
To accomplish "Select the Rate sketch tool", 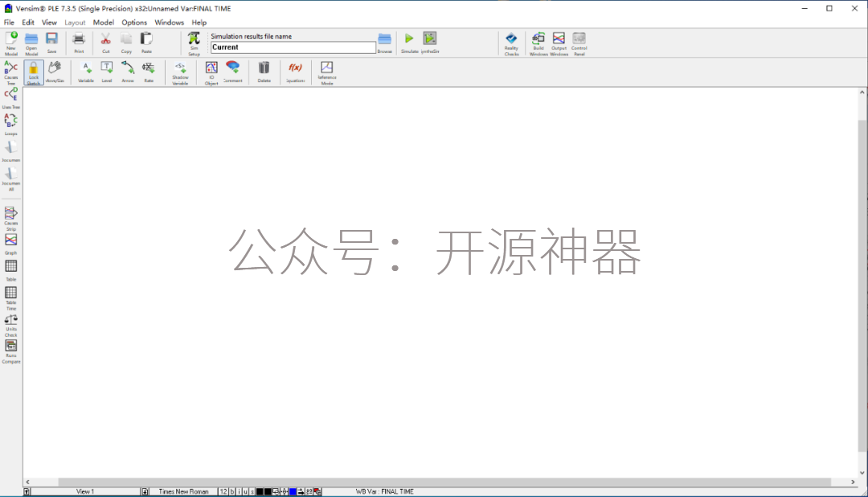I will coord(149,72).
